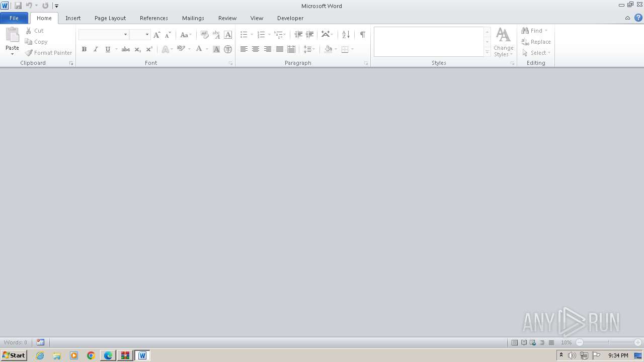Screen dimensions: 644x362
Task: Toggle Subscript formatting
Action: pyautogui.click(x=137, y=49)
